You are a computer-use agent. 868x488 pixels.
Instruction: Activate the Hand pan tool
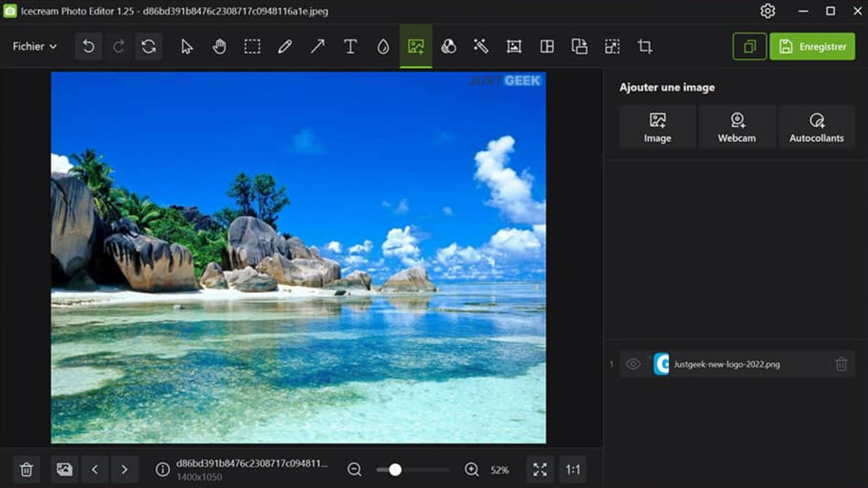[219, 47]
